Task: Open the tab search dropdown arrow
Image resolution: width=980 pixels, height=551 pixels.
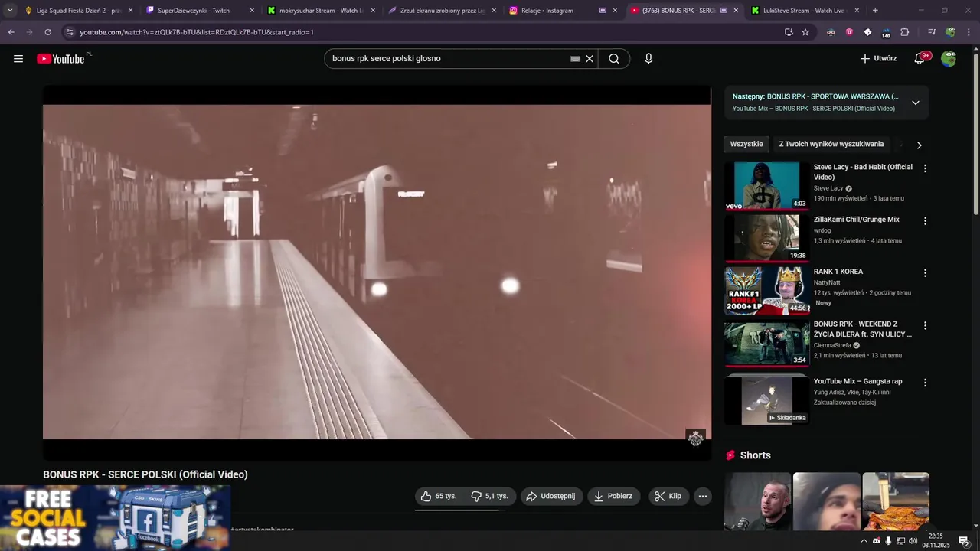Action: [10, 11]
